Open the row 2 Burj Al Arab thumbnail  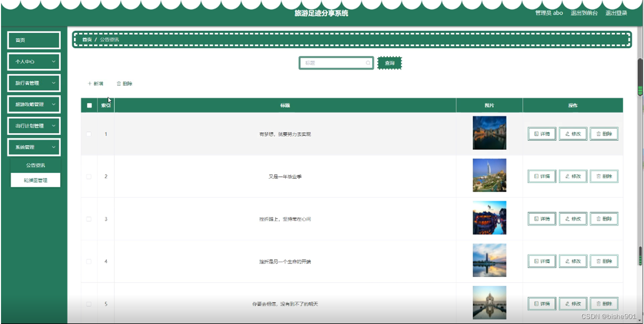tap(489, 176)
